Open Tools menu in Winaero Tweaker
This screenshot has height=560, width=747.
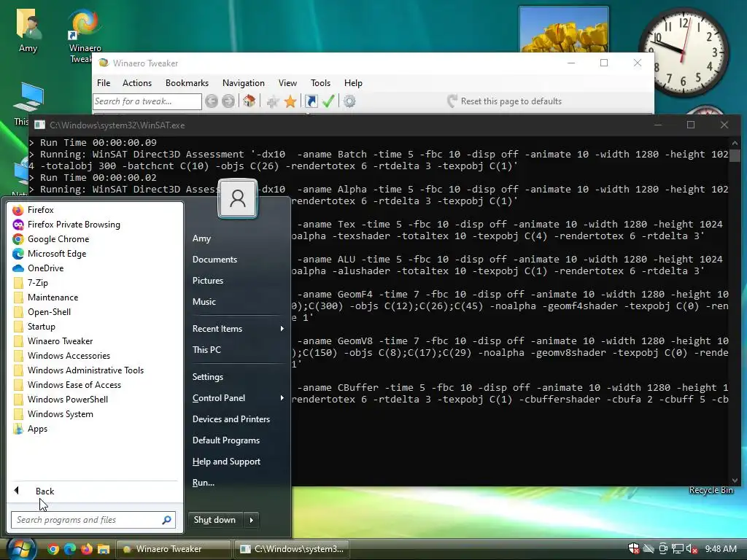click(x=321, y=83)
